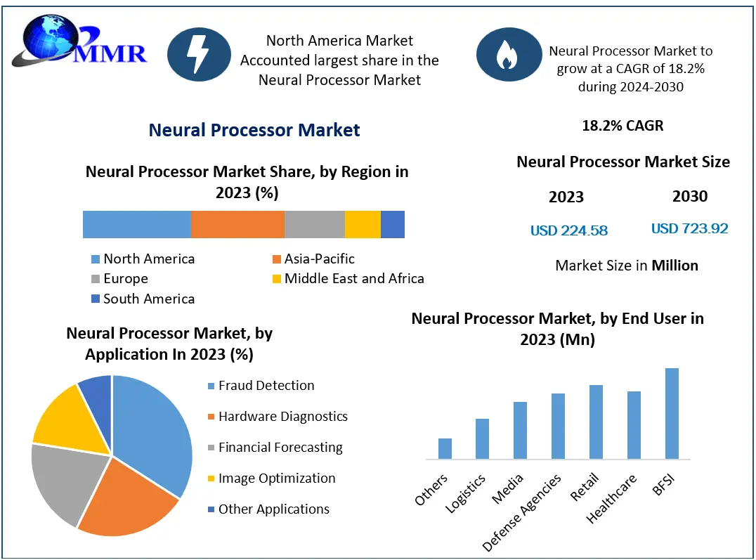Select the Healthcare bar in the chart
The height and width of the screenshot is (560, 756).
point(634,424)
